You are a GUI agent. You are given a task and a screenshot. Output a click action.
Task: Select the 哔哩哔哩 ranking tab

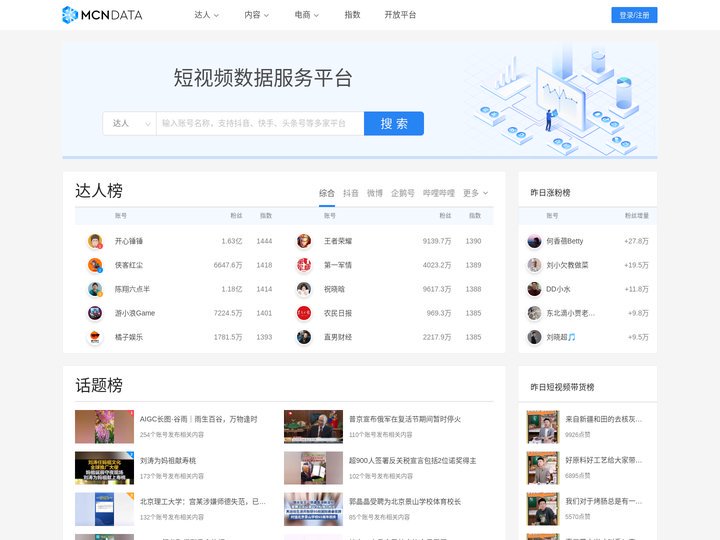pyautogui.click(x=439, y=193)
